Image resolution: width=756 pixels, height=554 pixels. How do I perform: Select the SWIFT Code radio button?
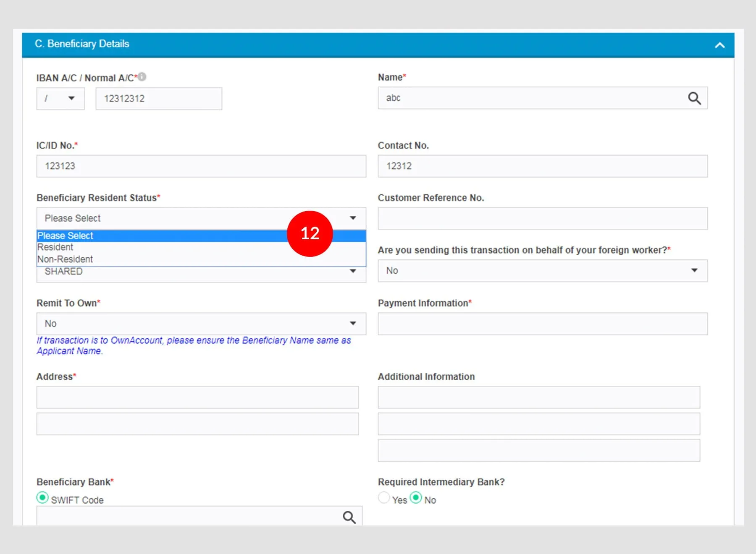pos(42,498)
